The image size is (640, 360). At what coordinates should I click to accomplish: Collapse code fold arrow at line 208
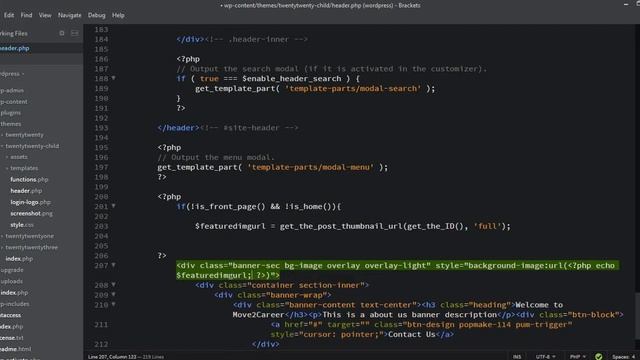[113, 284]
